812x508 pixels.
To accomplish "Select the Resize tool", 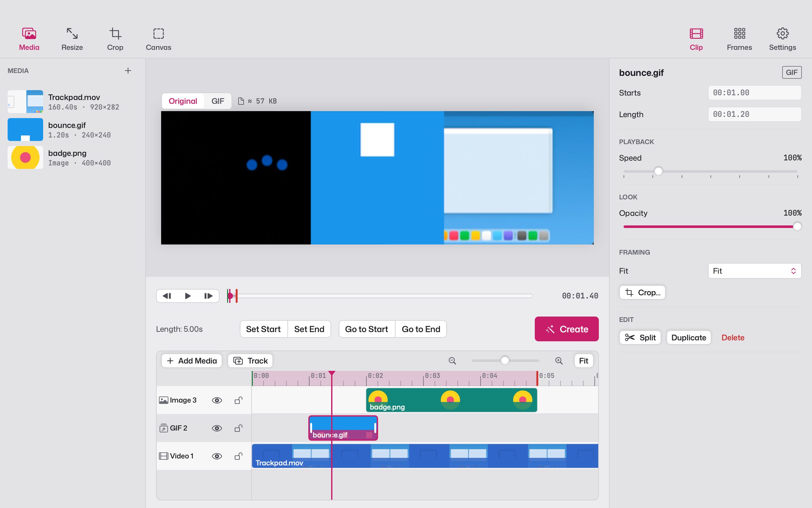I will (x=72, y=39).
